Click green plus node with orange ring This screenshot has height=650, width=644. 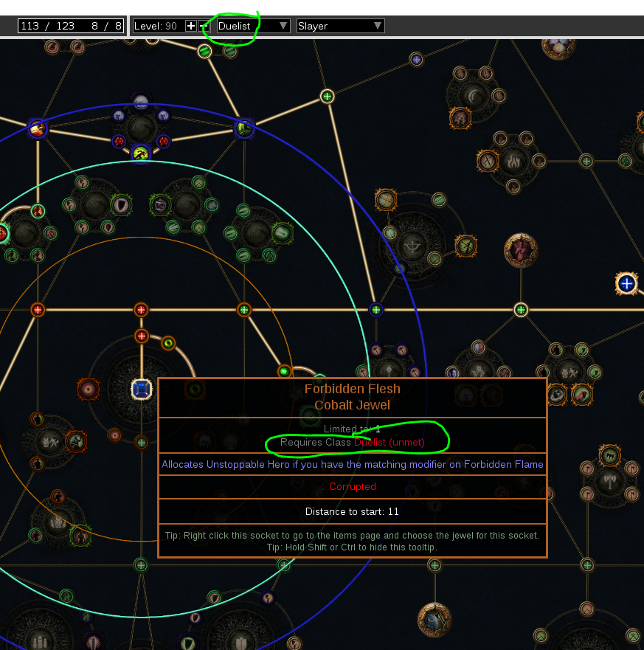tap(244, 310)
